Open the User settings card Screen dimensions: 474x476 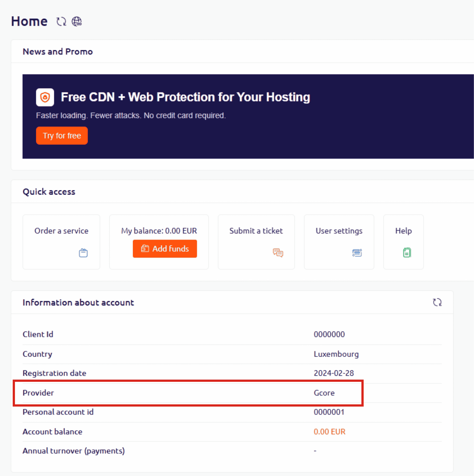339,242
